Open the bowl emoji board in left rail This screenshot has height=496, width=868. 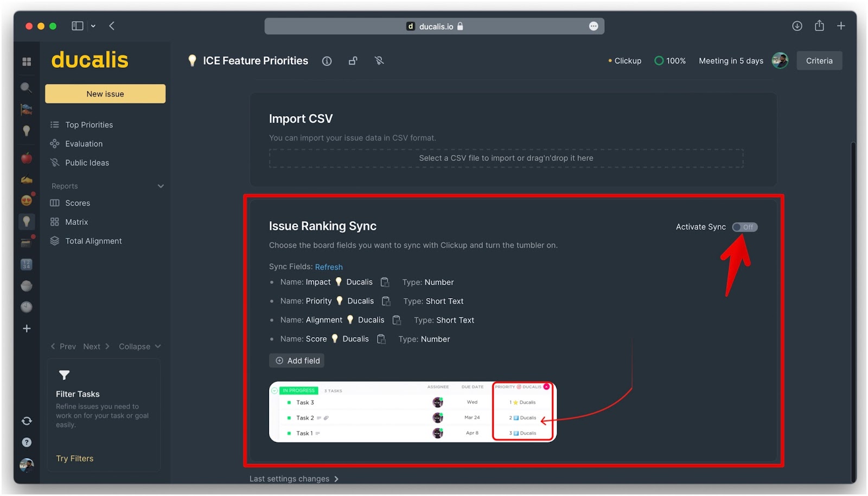26,286
